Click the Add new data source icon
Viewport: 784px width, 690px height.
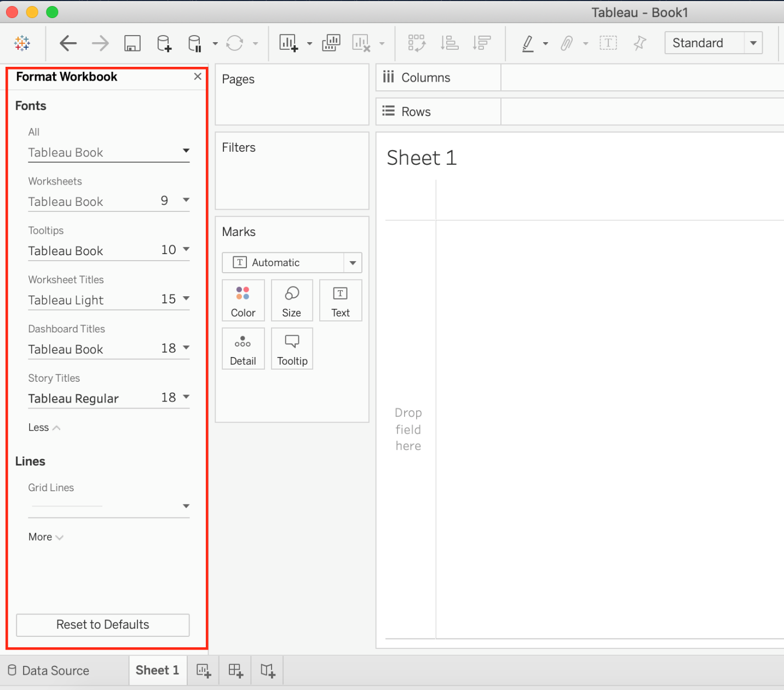pos(164,43)
